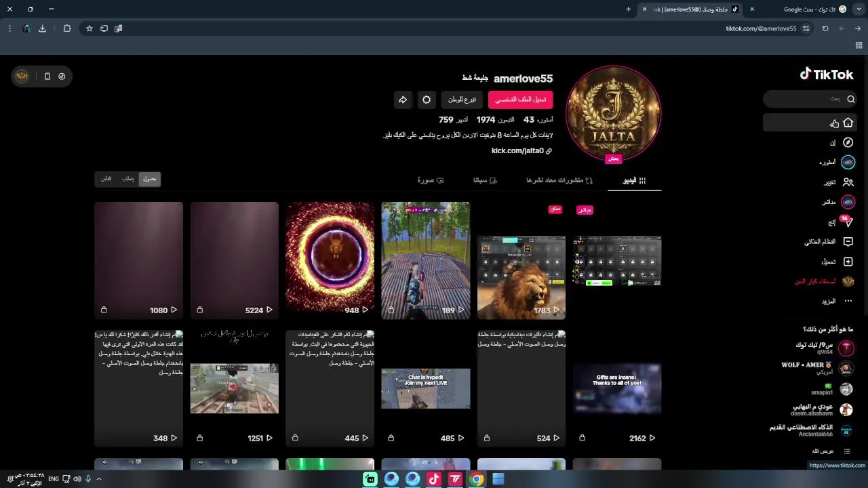The width and height of the screenshot is (868, 488).
Task: Open suggested account daeim.albahaym
Action: (822, 410)
